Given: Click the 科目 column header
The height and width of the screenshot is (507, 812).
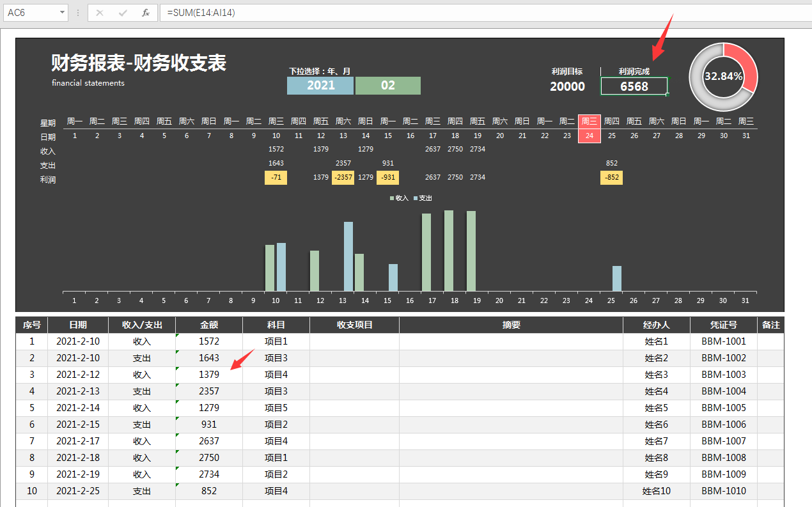Looking at the screenshot, I should [276, 325].
